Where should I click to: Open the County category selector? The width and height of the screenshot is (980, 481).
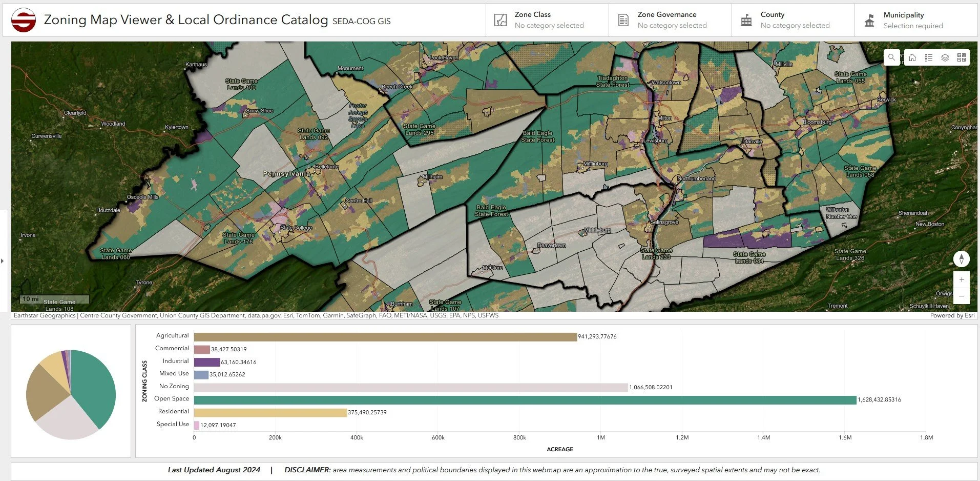tap(793, 20)
